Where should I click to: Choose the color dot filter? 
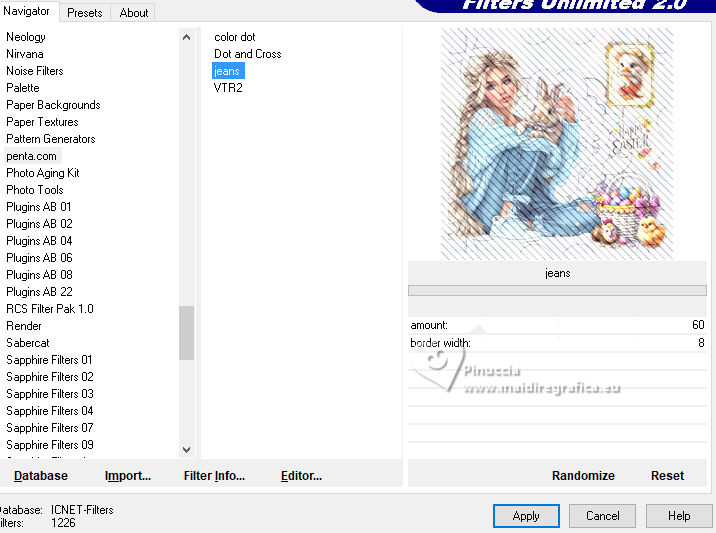tap(235, 37)
